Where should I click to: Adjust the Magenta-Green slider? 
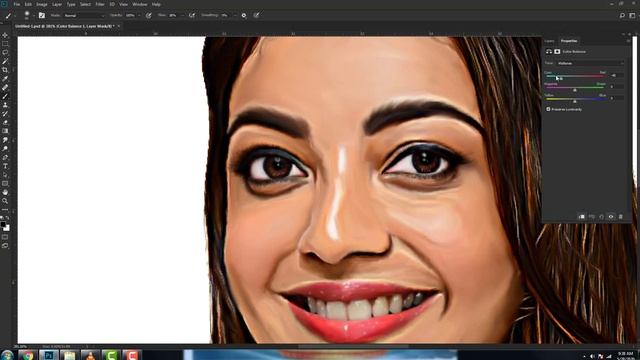[576, 87]
